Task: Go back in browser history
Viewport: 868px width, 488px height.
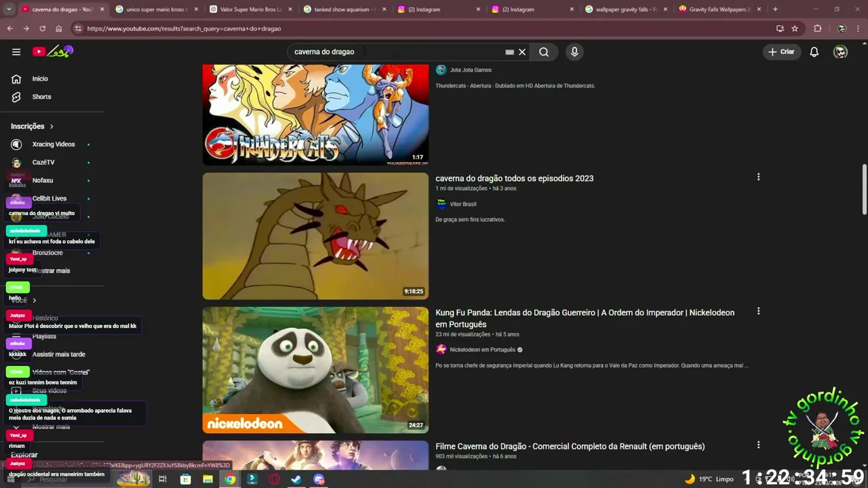Action: 10,28
